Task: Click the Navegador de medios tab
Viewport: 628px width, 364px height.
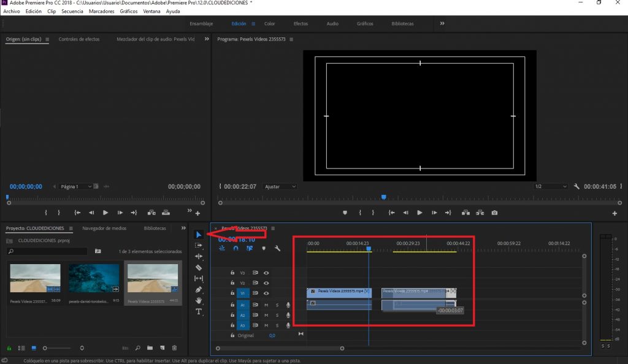Action: [104, 228]
